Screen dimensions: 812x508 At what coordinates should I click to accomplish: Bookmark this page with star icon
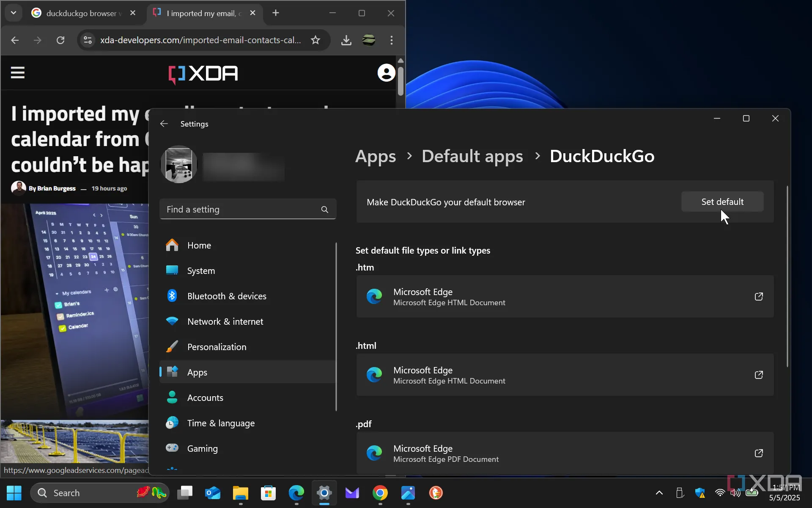(315, 40)
